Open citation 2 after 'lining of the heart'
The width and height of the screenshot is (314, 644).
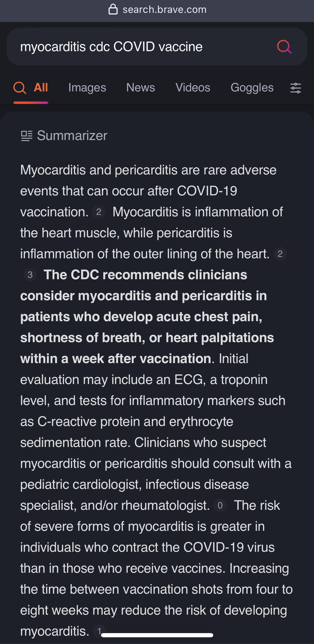[280, 254]
